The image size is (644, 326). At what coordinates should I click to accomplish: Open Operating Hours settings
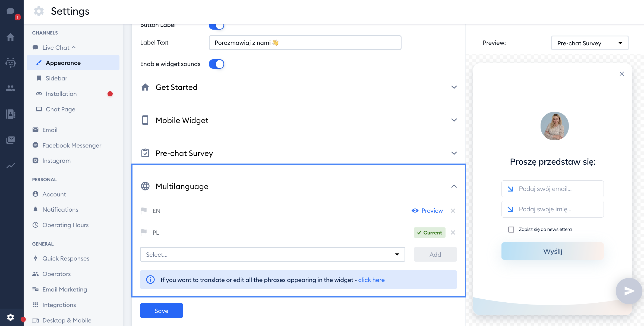(x=65, y=225)
